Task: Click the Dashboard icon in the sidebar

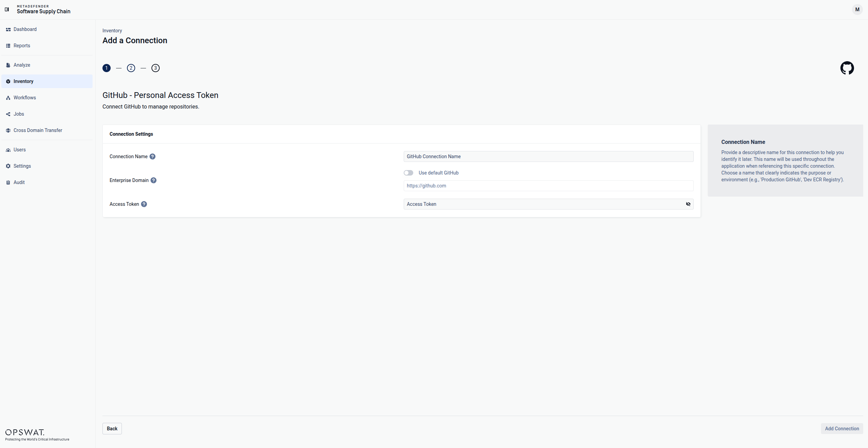Action: (8, 30)
